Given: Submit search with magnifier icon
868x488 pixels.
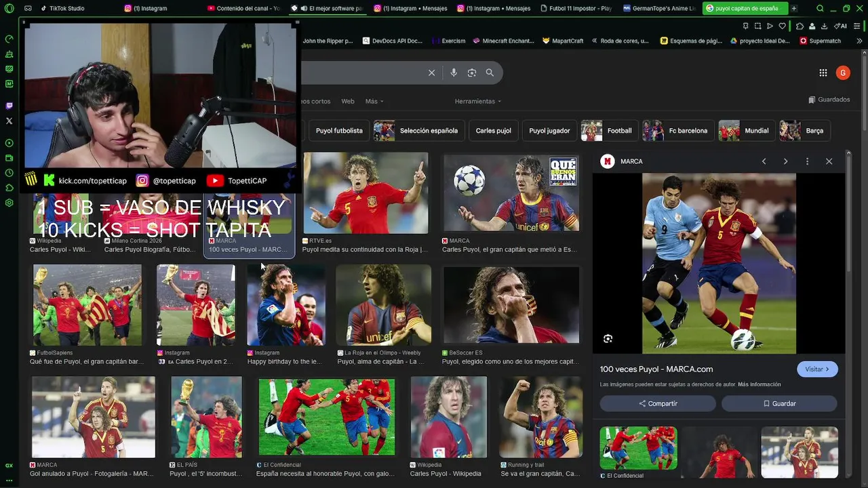Looking at the screenshot, I should point(490,73).
